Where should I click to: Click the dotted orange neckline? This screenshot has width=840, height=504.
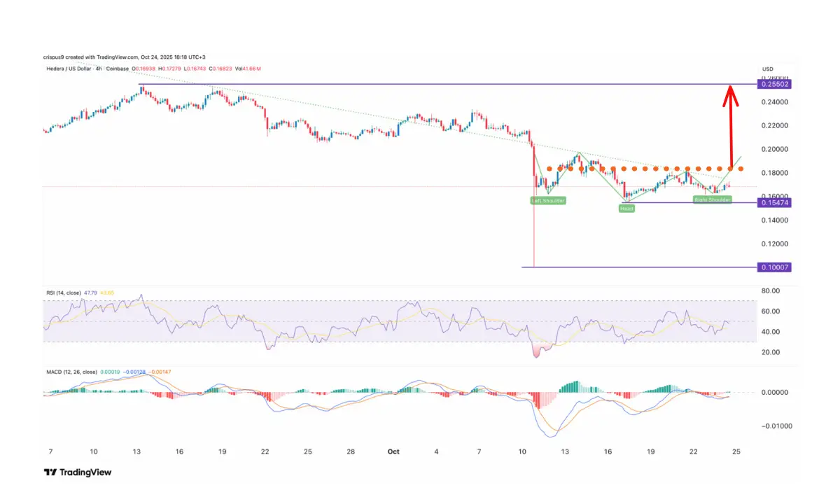tap(644, 169)
